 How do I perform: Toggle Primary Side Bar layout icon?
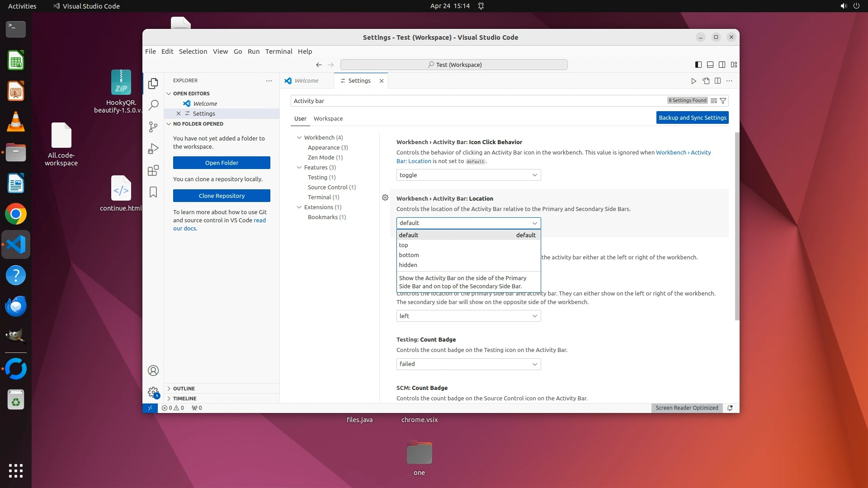pyautogui.click(x=698, y=65)
